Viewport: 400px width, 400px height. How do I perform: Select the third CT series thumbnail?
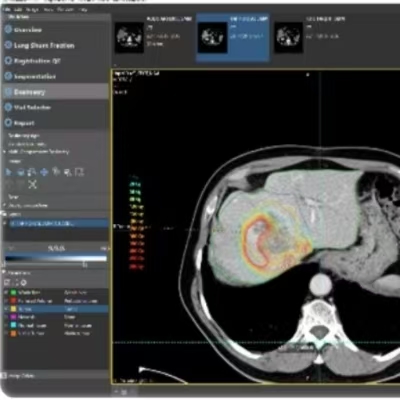(288, 37)
